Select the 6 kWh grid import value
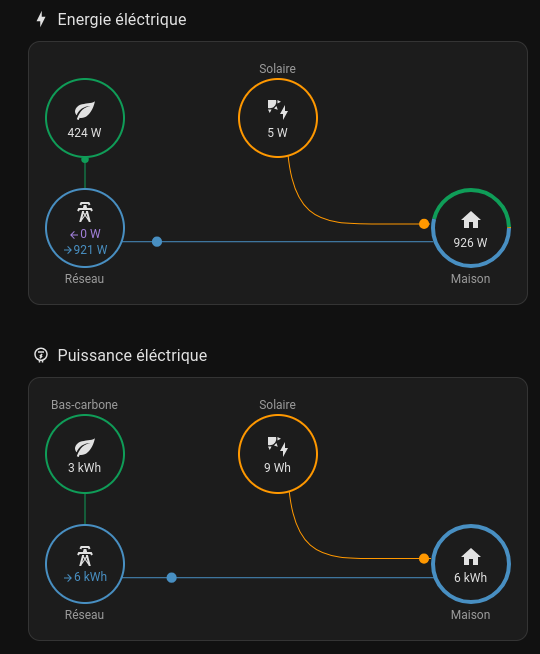The height and width of the screenshot is (654, 540). 85,577
